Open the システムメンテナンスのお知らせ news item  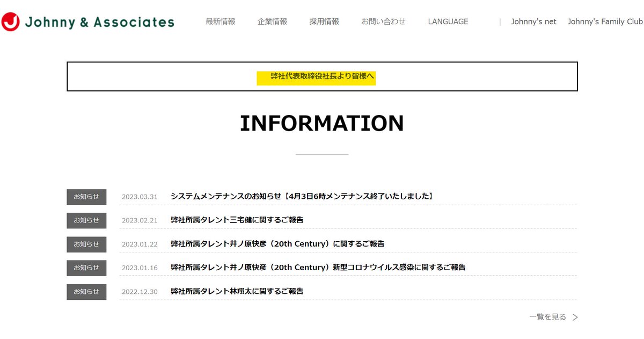302,196
